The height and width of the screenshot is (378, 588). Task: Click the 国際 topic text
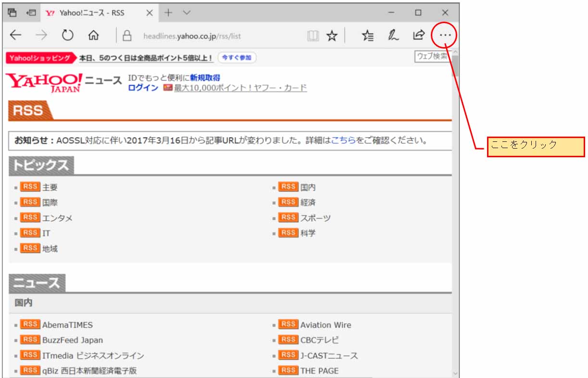50,202
